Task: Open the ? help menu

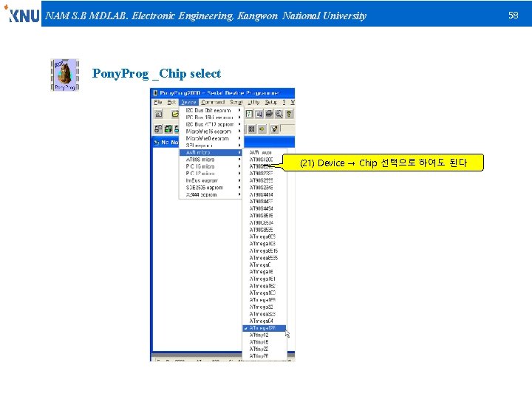Action: tap(284, 102)
